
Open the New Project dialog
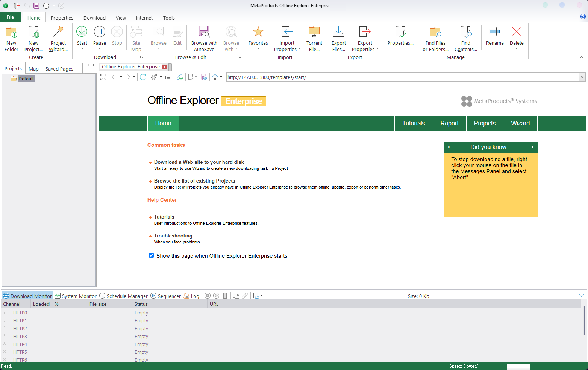(33, 39)
